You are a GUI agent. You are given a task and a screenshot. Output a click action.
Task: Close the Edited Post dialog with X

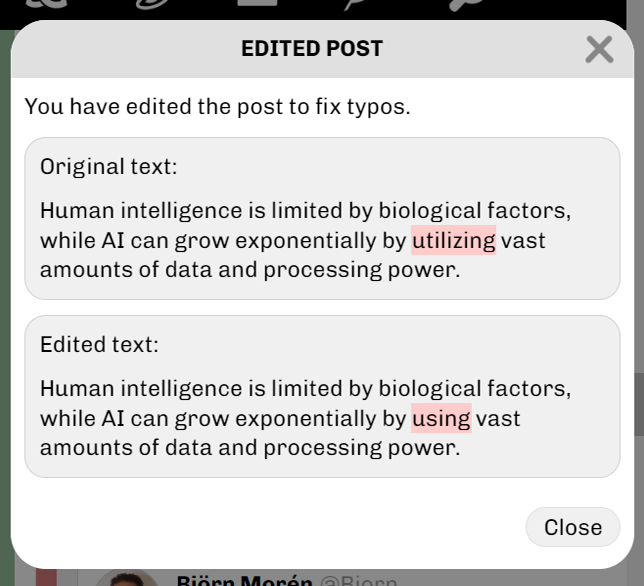[599, 48]
